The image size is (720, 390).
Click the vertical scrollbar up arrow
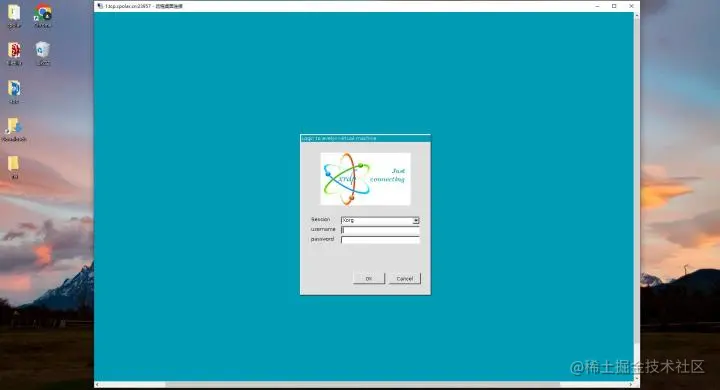pos(636,15)
